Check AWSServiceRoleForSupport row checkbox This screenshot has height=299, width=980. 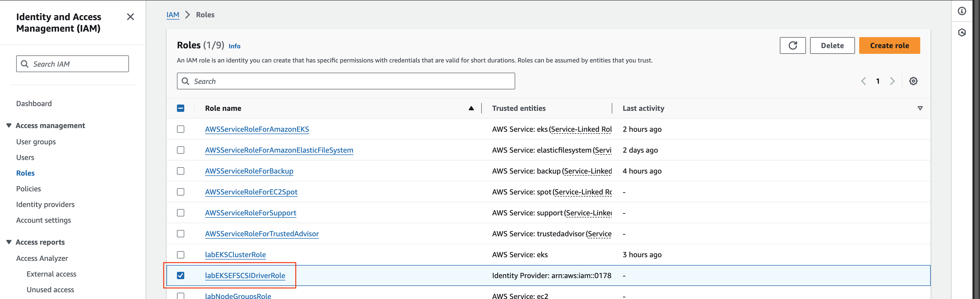pyautogui.click(x=181, y=213)
